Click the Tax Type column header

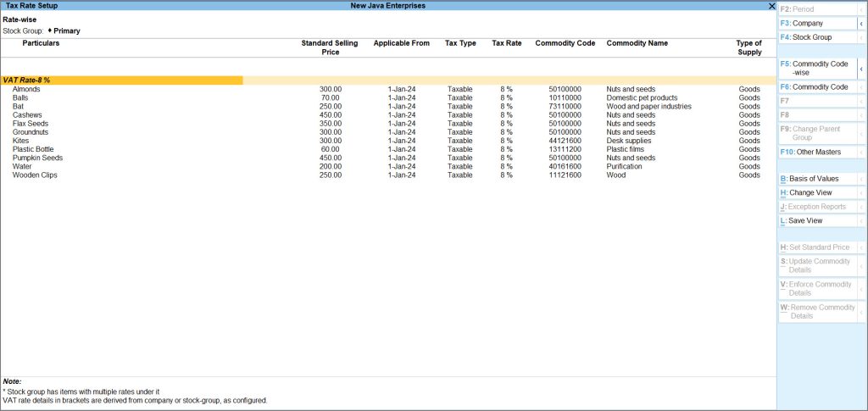[x=460, y=43]
